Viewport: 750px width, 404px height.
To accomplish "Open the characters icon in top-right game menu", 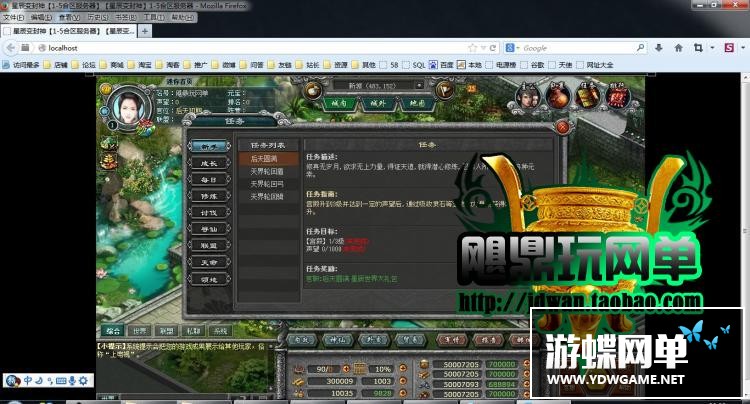I will [x=529, y=97].
